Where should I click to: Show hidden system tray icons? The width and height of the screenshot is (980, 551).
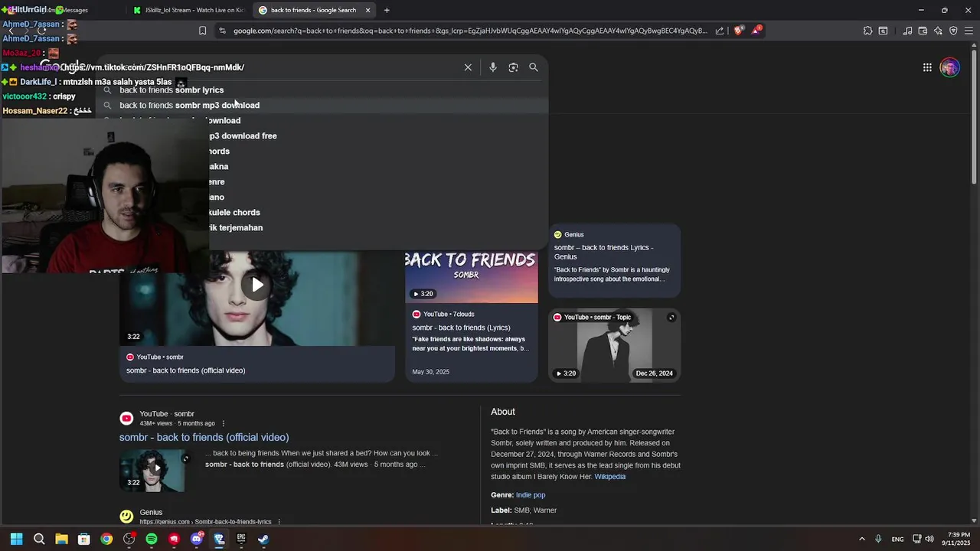tap(861, 539)
